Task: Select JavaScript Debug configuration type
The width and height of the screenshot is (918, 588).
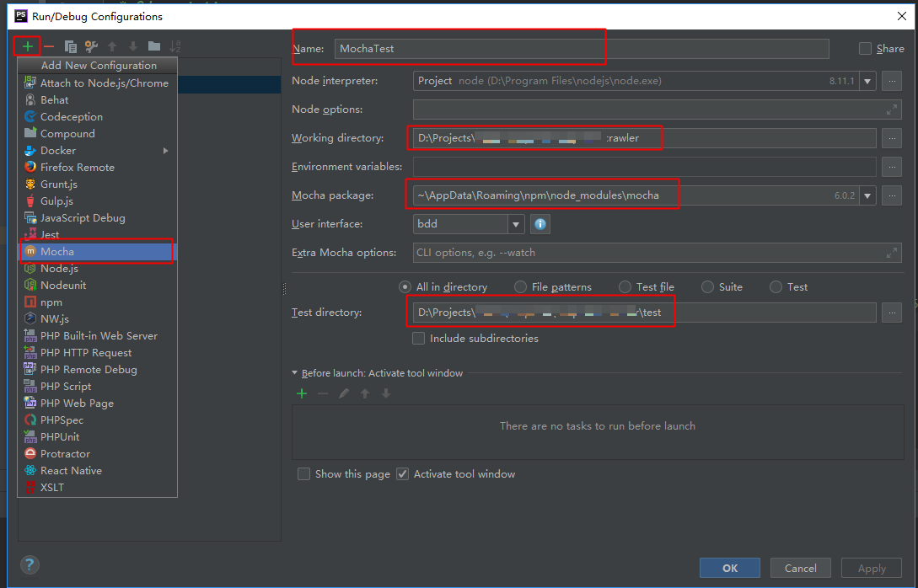Action: point(97,217)
